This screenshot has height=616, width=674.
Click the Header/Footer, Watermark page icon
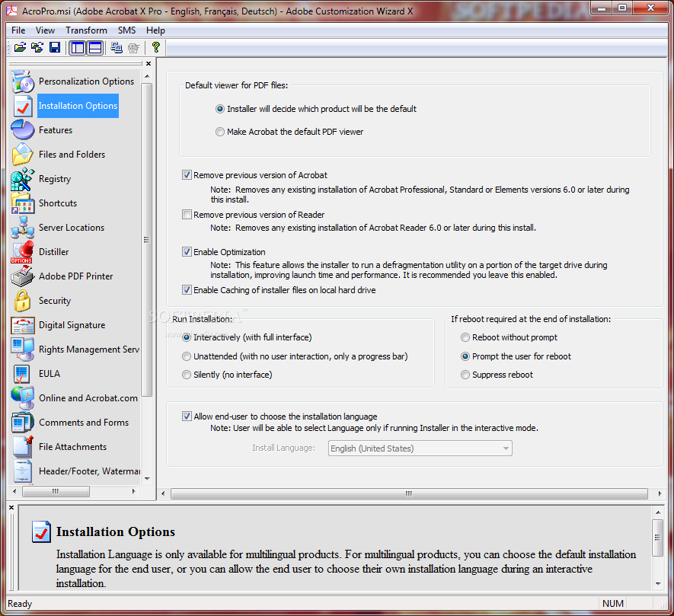(23, 471)
